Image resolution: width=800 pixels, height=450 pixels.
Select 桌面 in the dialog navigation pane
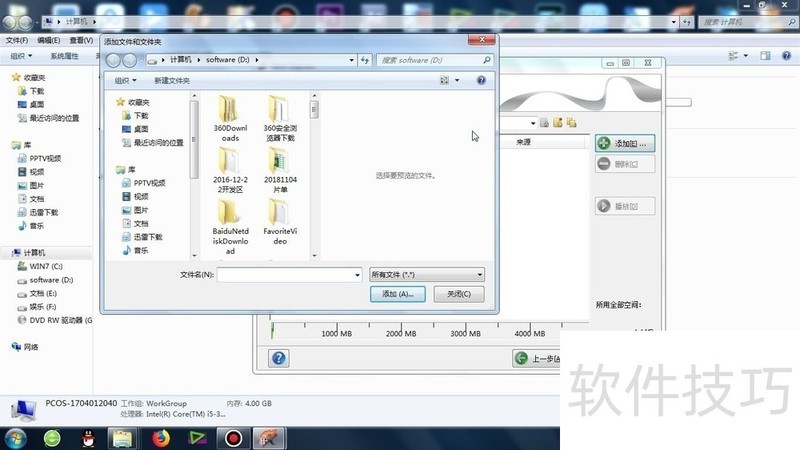[141, 129]
